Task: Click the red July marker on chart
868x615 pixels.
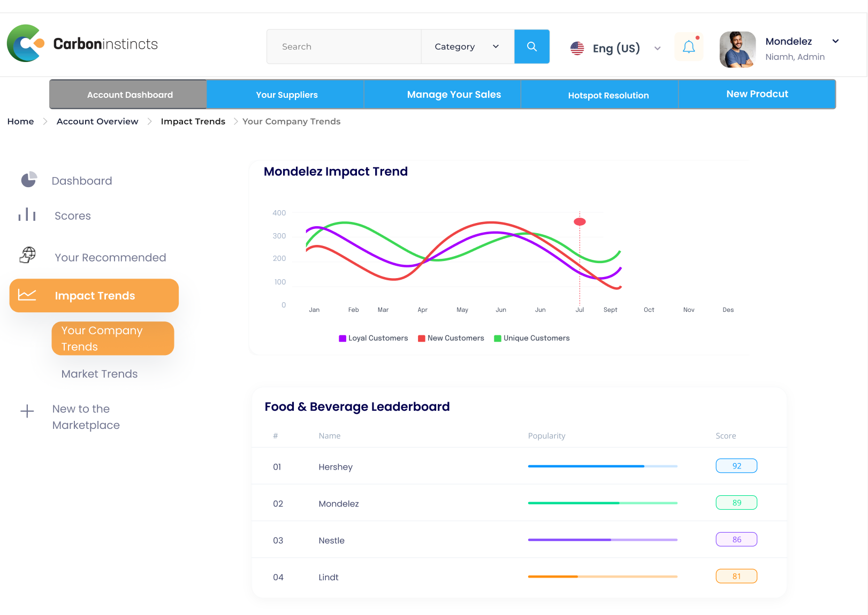Action: tap(580, 221)
